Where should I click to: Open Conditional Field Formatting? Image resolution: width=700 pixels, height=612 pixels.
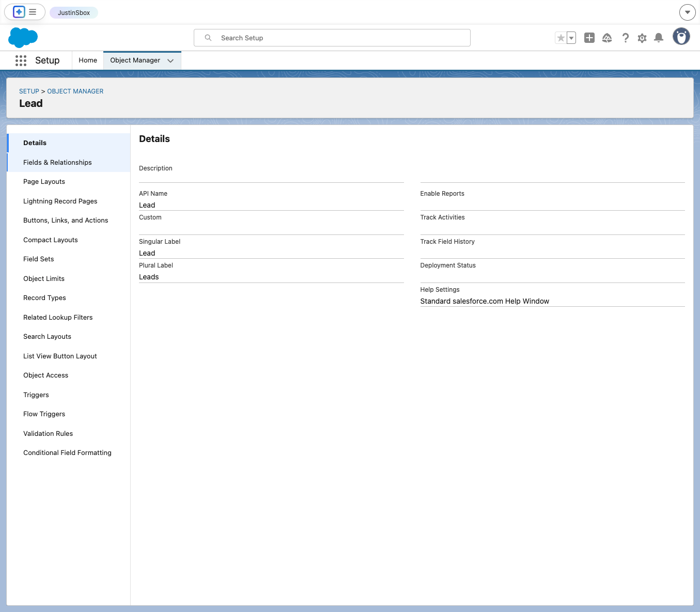pyautogui.click(x=69, y=453)
